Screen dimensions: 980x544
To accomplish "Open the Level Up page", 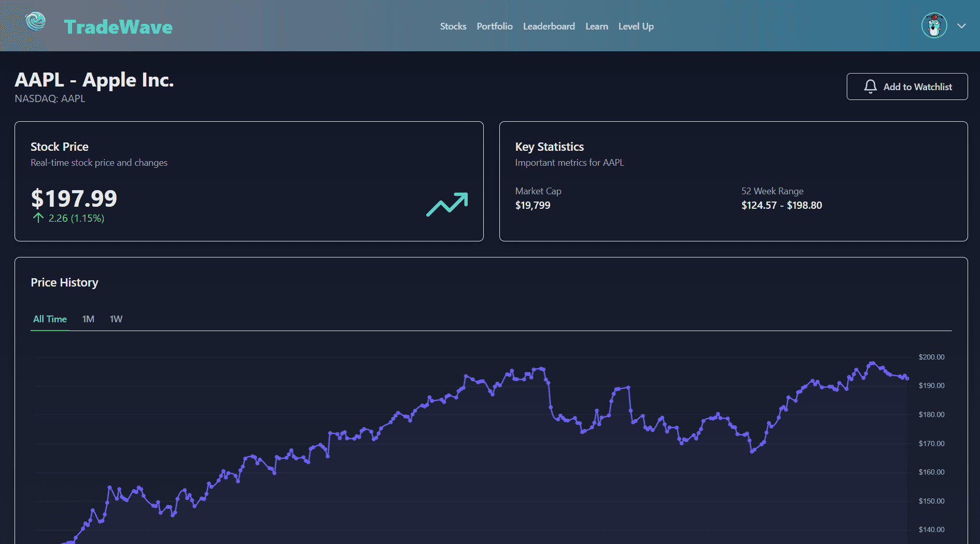I will pos(636,26).
